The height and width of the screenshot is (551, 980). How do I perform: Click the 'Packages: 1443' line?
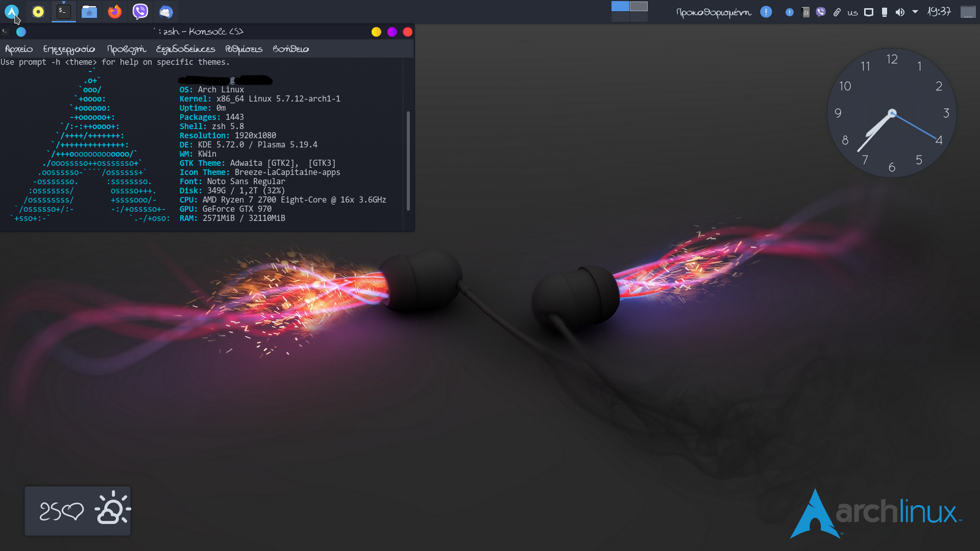[x=211, y=117]
